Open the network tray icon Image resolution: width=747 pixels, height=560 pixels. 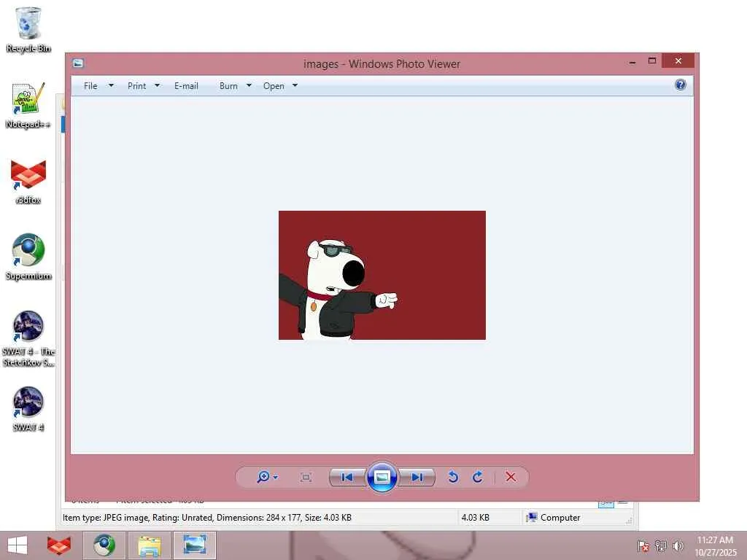click(x=660, y=545)
